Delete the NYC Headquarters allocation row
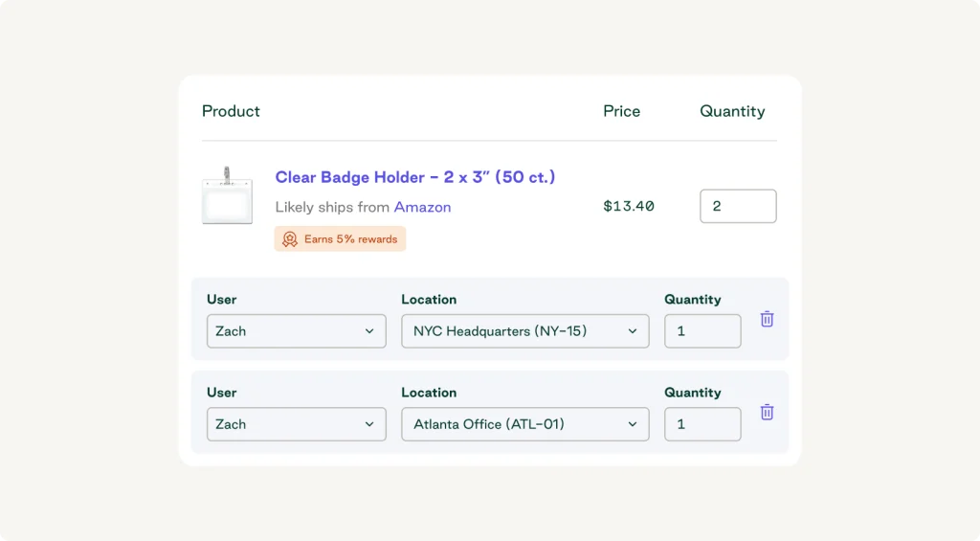 coord(767,319)
